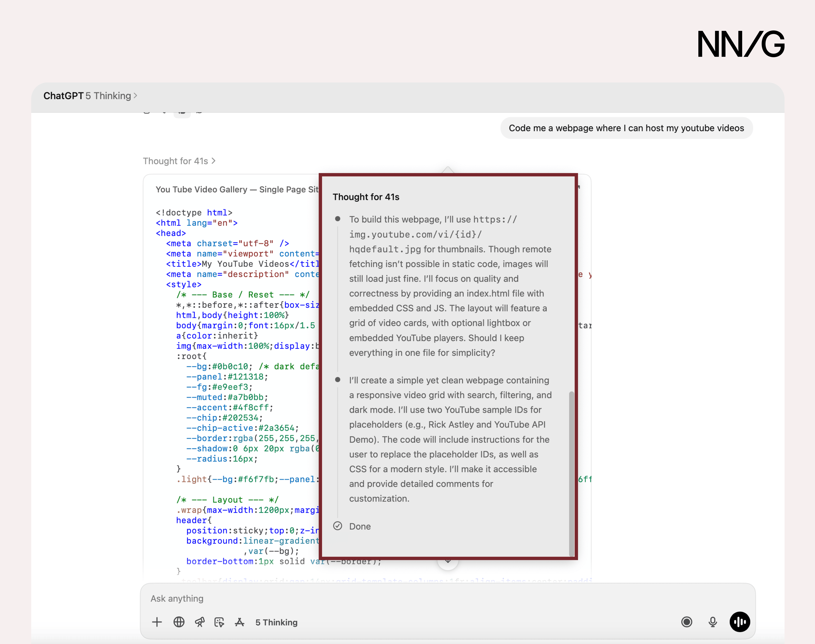Click the user message about hosting youtube videos
The image size is (815, 644).
pyautogui.click(x=626, y=128)
